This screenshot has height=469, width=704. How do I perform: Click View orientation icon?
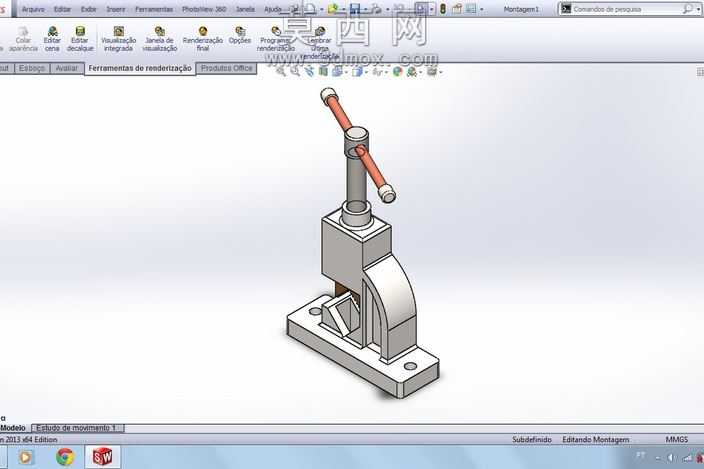(x=337, y=71)
